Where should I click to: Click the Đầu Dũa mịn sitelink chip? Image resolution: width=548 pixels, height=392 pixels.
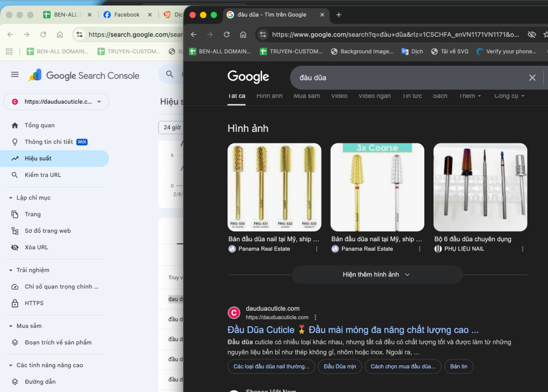(340, 366)
